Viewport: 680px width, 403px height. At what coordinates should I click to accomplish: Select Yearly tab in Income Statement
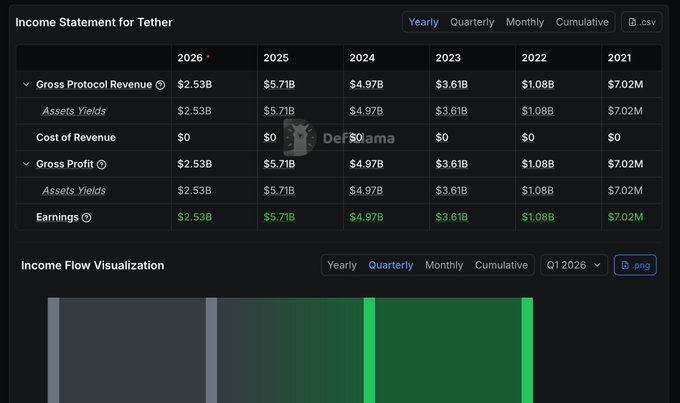423,22
